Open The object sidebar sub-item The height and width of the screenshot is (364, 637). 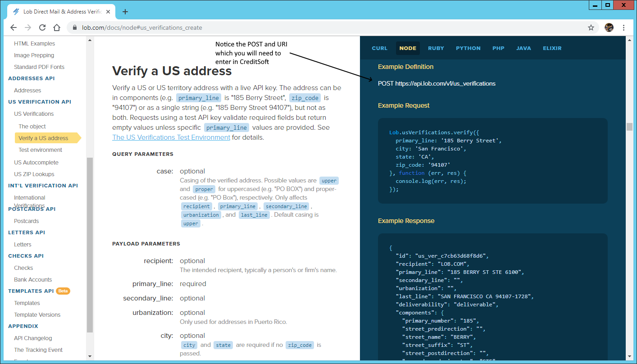(x=32, y=127)
